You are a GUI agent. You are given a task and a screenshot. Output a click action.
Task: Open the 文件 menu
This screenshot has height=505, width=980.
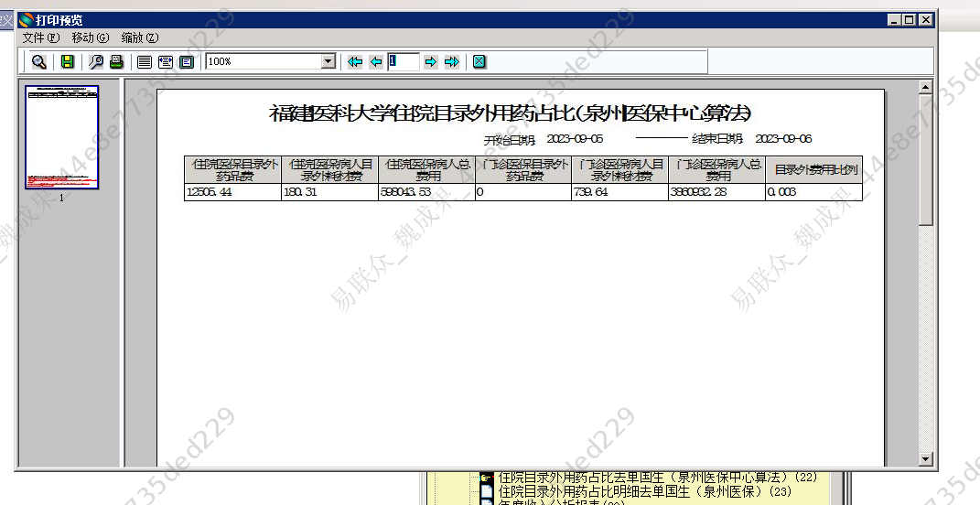40,38
